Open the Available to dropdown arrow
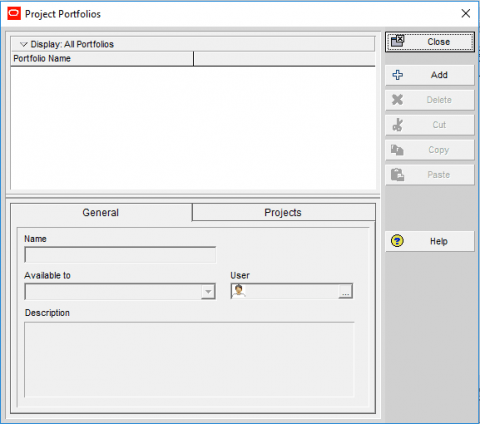The image size is (480, 424). point(208,292)
